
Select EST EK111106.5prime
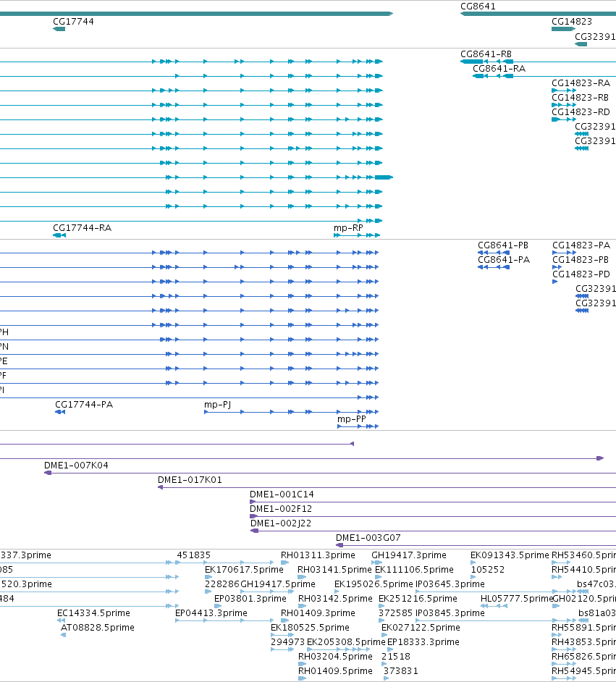[414, 569]
